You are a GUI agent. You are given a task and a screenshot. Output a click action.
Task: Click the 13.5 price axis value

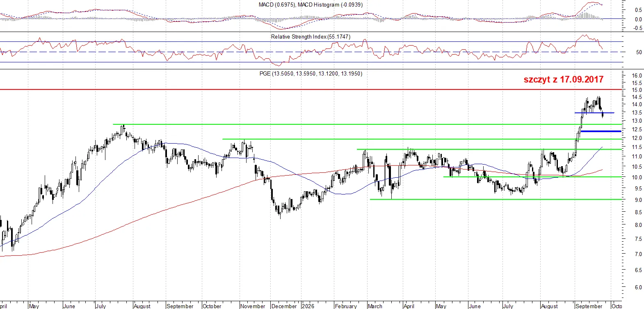pos(637,112)
